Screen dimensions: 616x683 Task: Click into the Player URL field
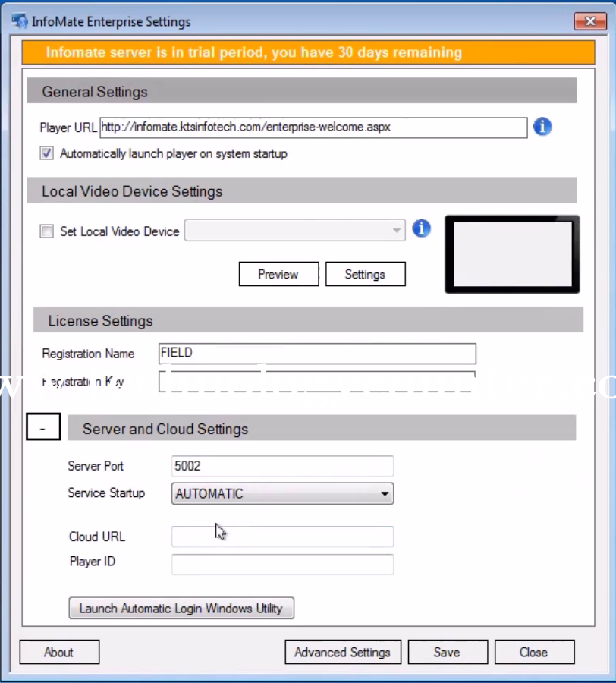[313, 127]
